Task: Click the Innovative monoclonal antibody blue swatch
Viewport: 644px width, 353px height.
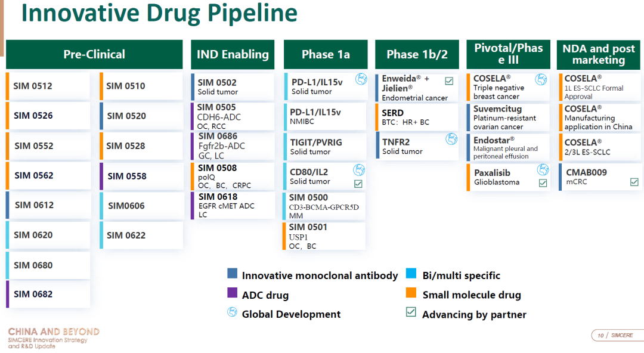Action: pyautogui.click(x=233, y=274)
